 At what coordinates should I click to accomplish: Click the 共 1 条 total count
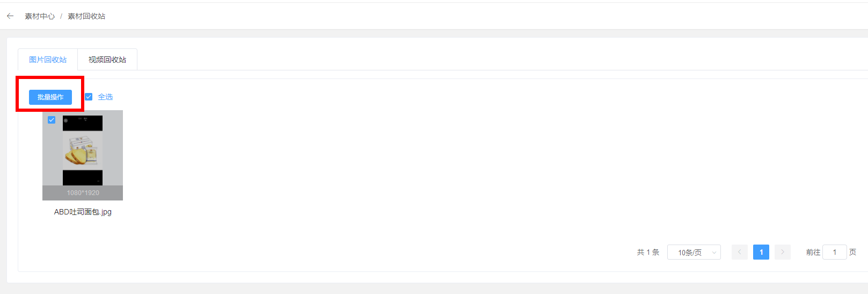pyautogui.click(x=648, y=252)
